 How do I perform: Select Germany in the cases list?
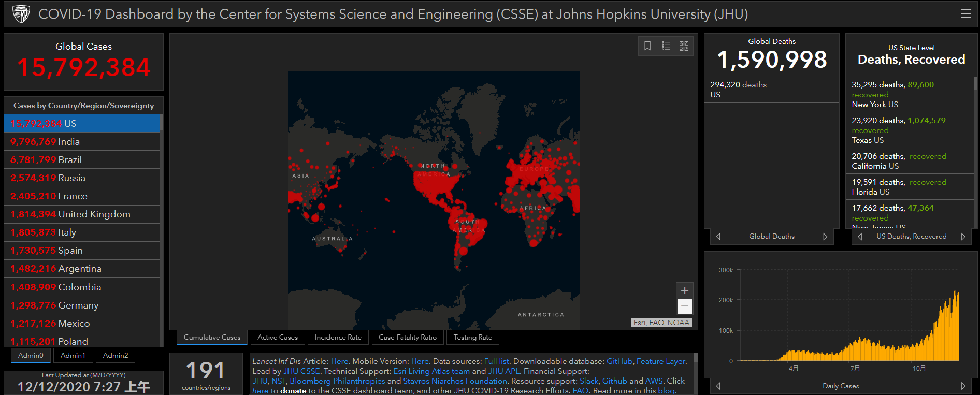tap(82, 305)
